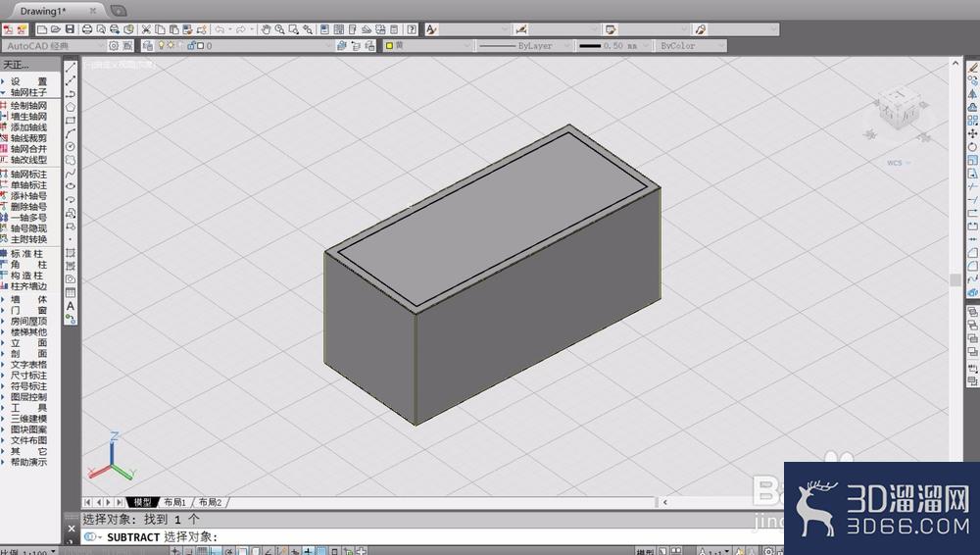Click the Move tool in modify toolbar
This screenshot has width=980, height=555.
[x=972, y=133]
